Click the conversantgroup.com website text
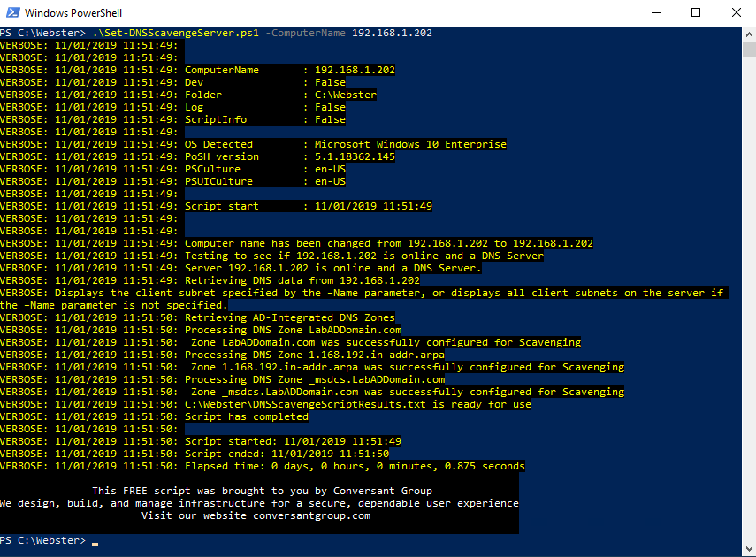The height and width of the screenshot is (557, 756). pos(311,515)
